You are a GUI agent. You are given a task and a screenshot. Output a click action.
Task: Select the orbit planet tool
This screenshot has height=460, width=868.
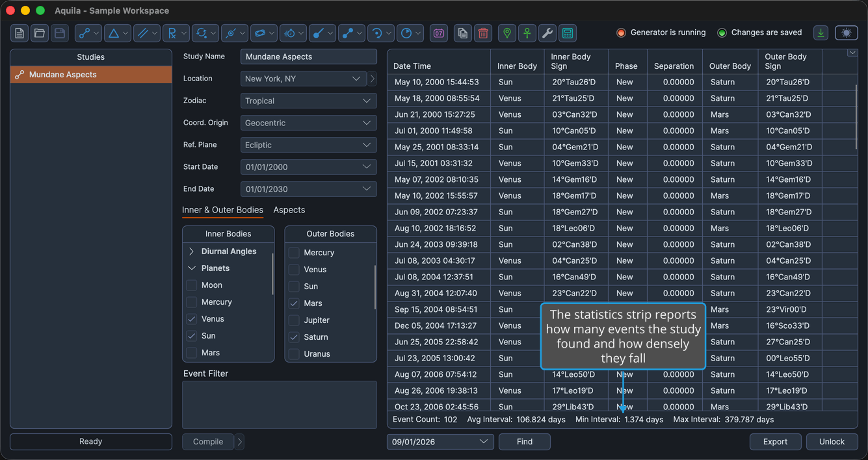click(264, 33)
